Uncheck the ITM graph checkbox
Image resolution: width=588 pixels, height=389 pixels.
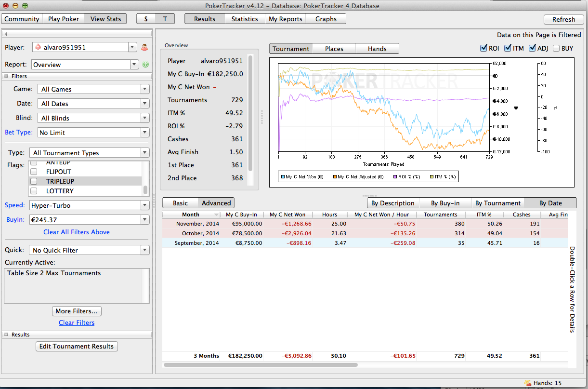coord(508,48)
